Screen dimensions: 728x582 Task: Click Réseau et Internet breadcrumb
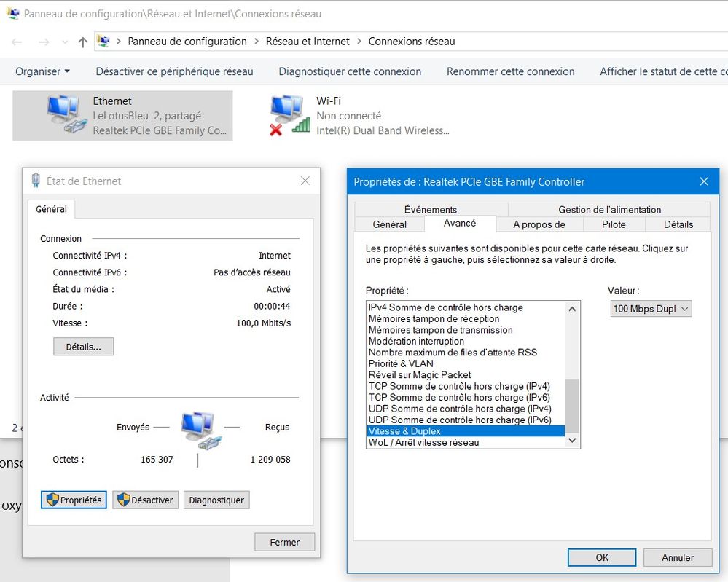(308, 42)
